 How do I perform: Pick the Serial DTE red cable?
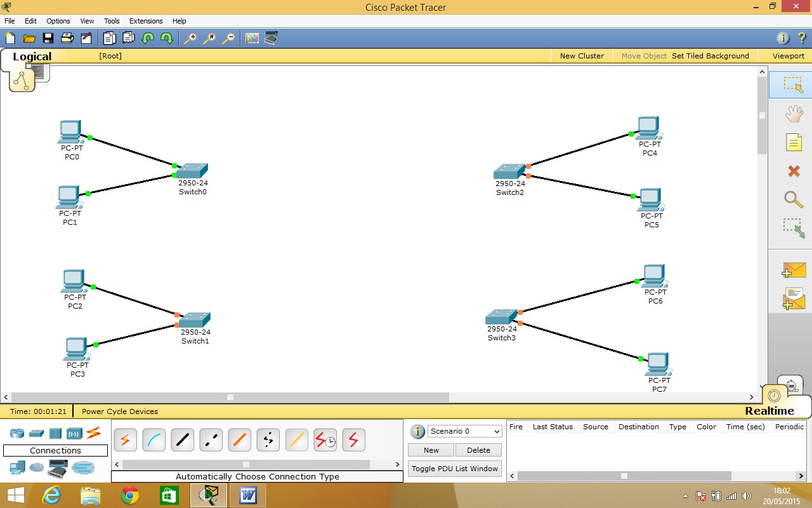353,439
